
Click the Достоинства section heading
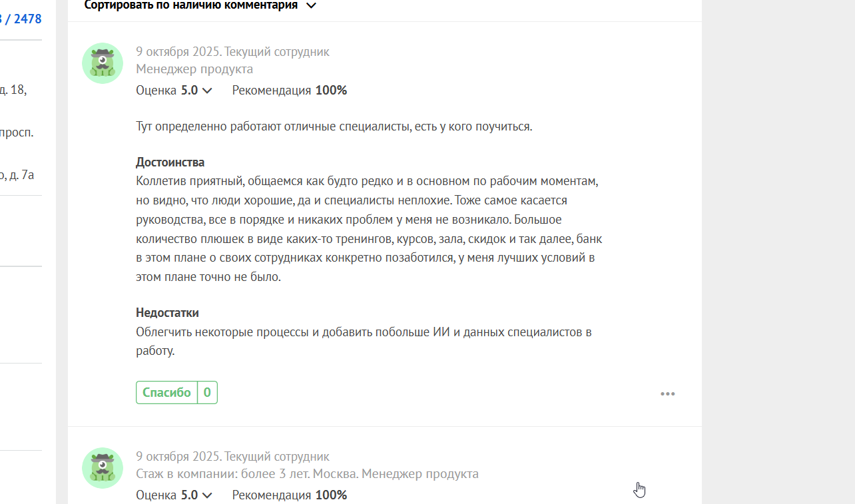click(170, 162)
